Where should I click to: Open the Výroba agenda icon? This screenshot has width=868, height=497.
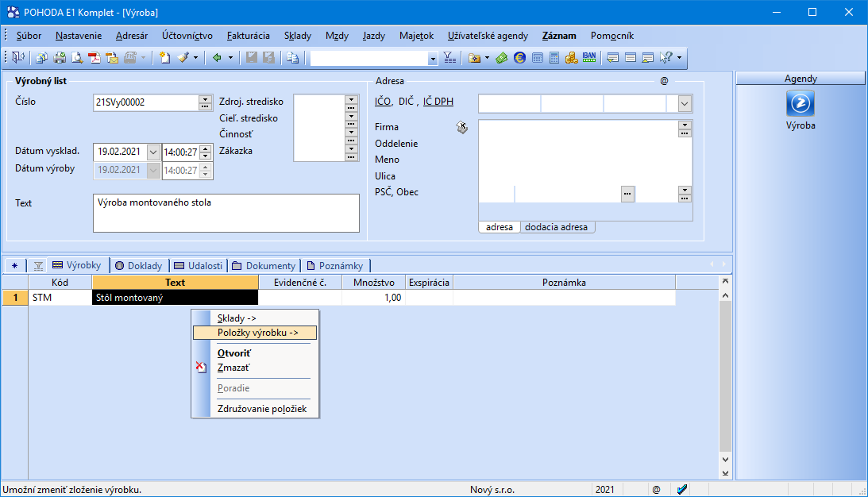click(x=800, y=104)
